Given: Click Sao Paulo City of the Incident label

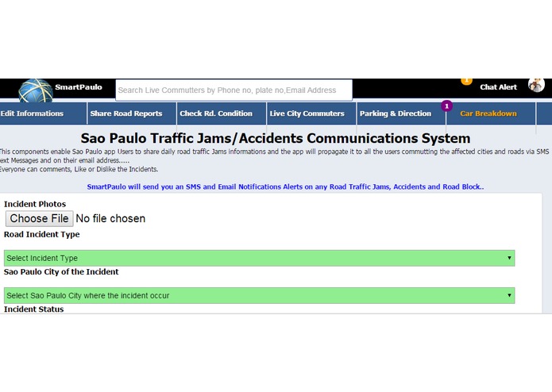Looking at the screenshot, I should coord(61,271).
